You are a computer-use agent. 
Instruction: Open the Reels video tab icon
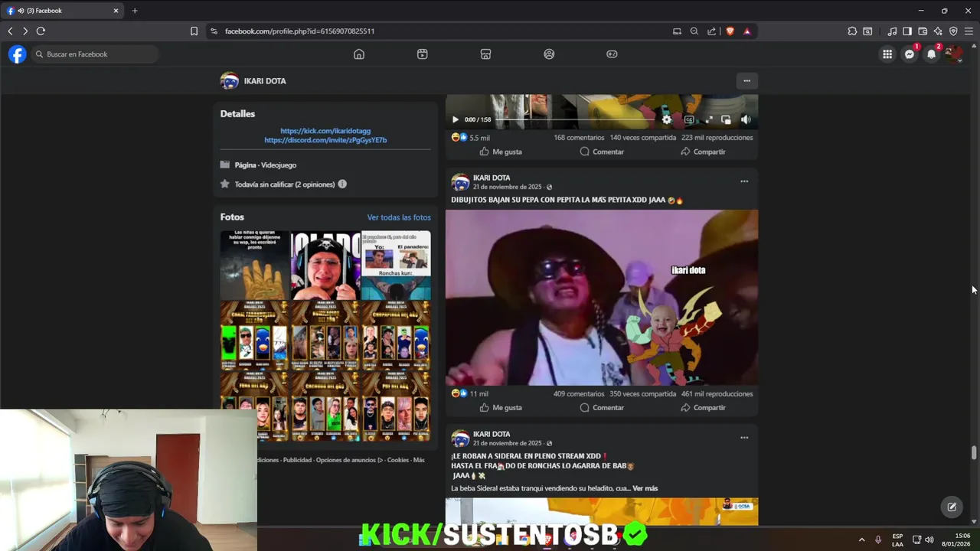click(x=423, y=54)
